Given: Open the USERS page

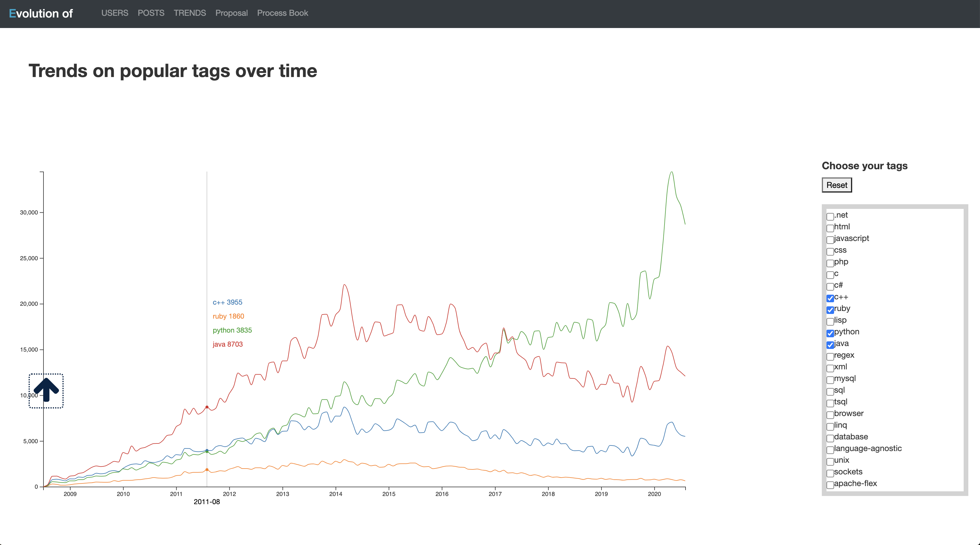Looking at the screenshot, I should tap(114, 13).
